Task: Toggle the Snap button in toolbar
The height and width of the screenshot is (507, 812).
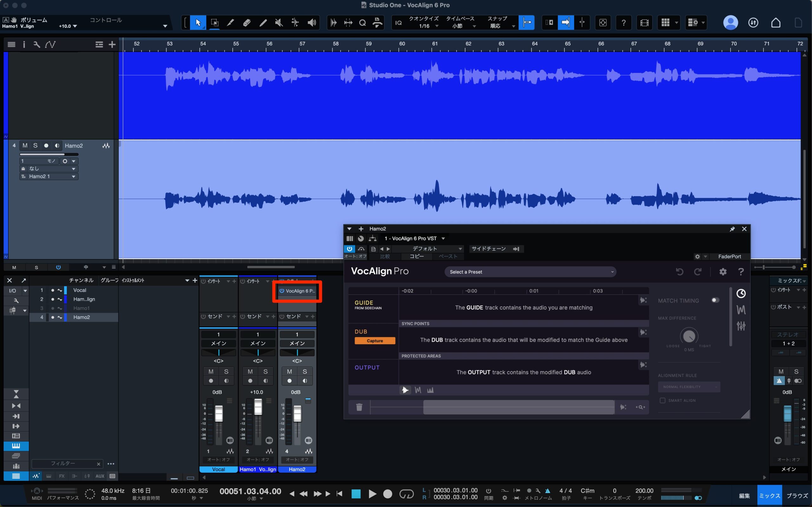Action: click(527, 23)
